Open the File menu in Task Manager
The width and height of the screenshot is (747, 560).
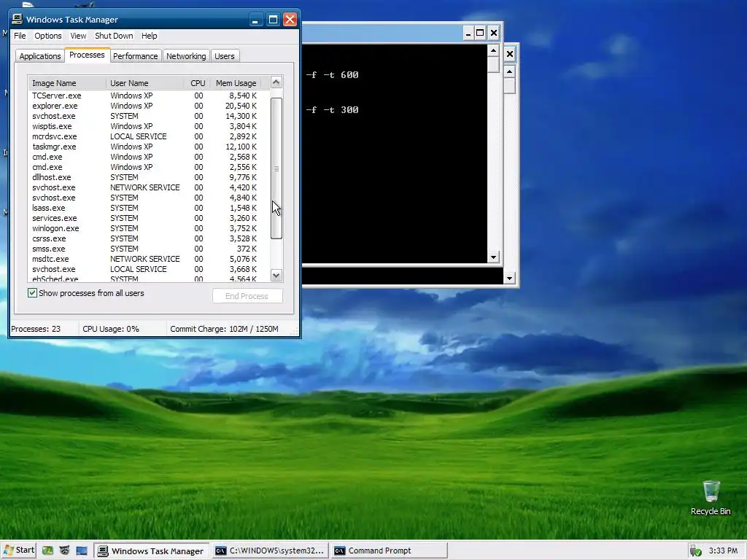[x=20, y=36]
